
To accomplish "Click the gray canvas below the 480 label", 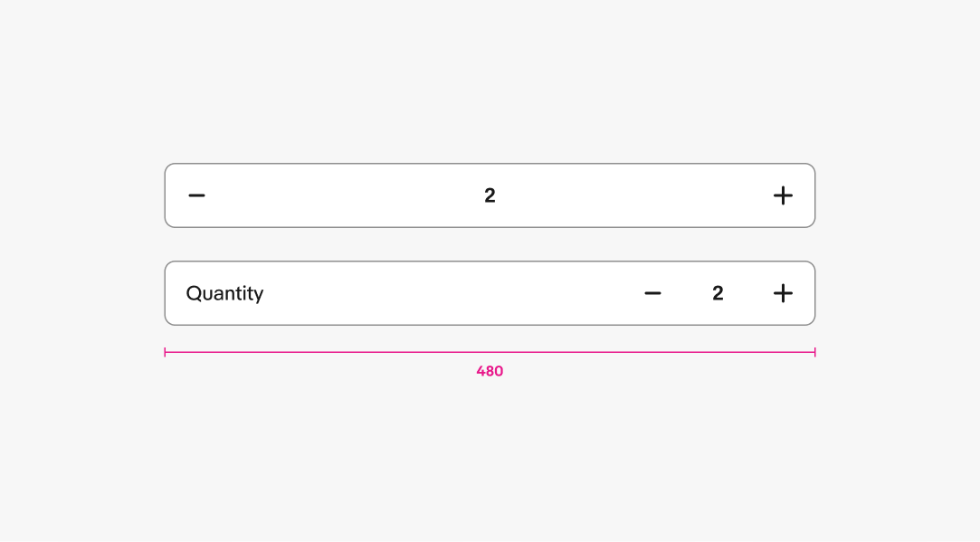I will (490, 452).
